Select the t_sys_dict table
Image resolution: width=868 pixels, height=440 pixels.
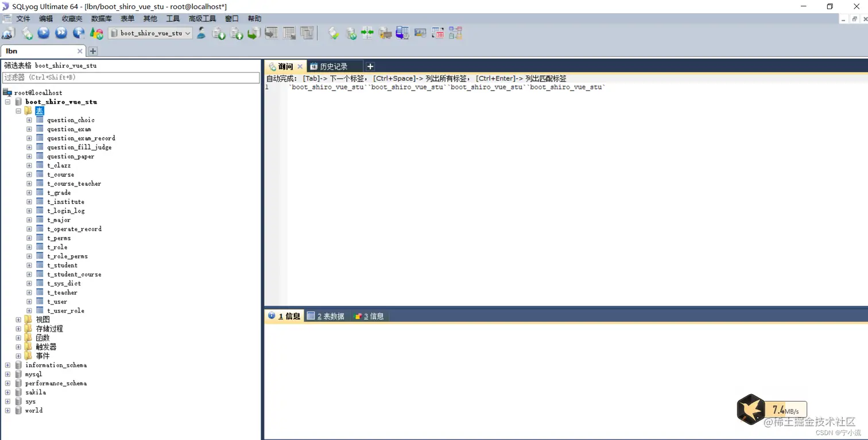pyautogui.click(x=64, y=283)
